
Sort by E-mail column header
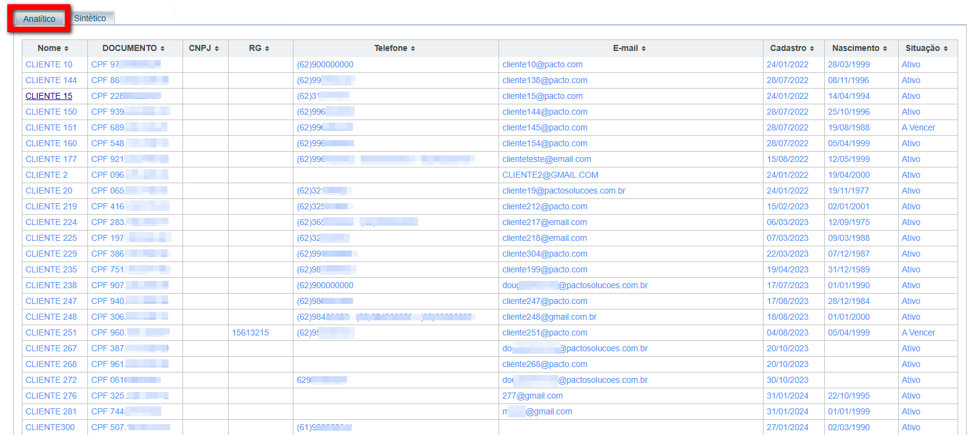pos(629,49)
